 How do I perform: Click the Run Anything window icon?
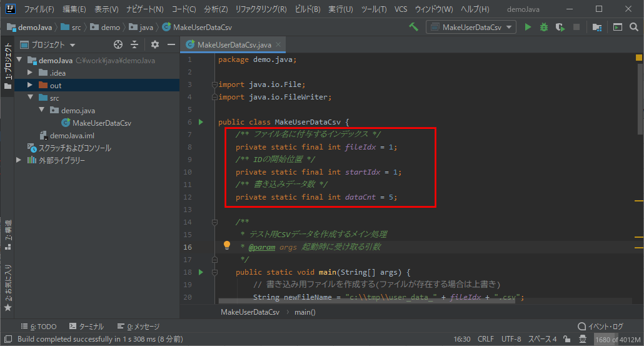[x=617, y=27]
